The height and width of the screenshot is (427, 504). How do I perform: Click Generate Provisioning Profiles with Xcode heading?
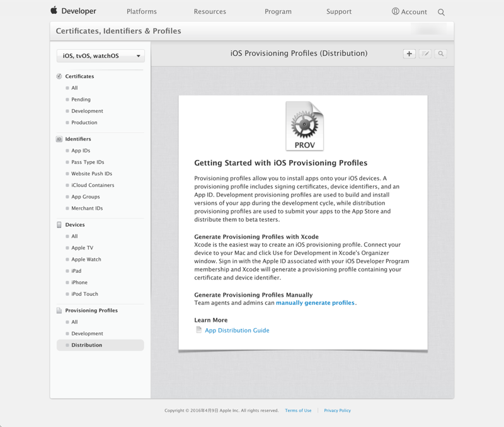256,237
